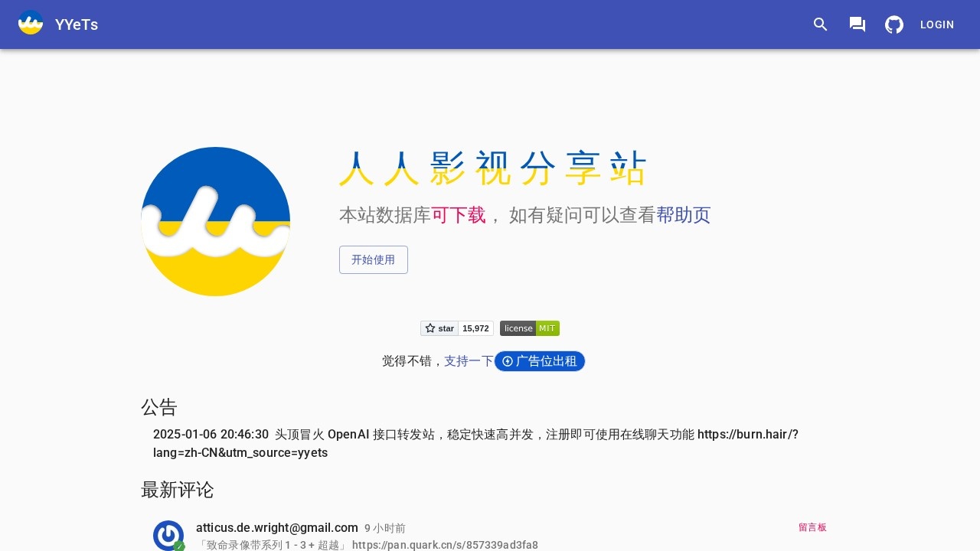This screenshot has width=980, height=551.
Task: Click the large circular site logo
Action: click(216, 221)
